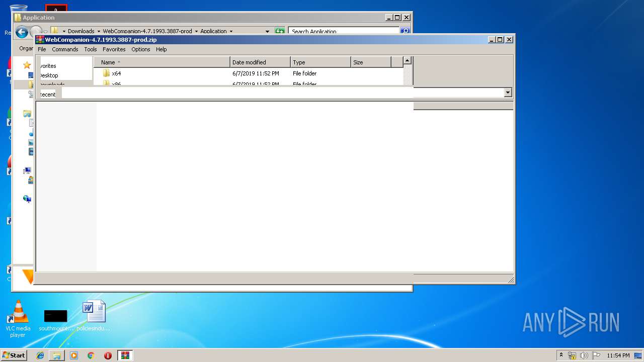Open the volume control tray icon

coord(584,355)
